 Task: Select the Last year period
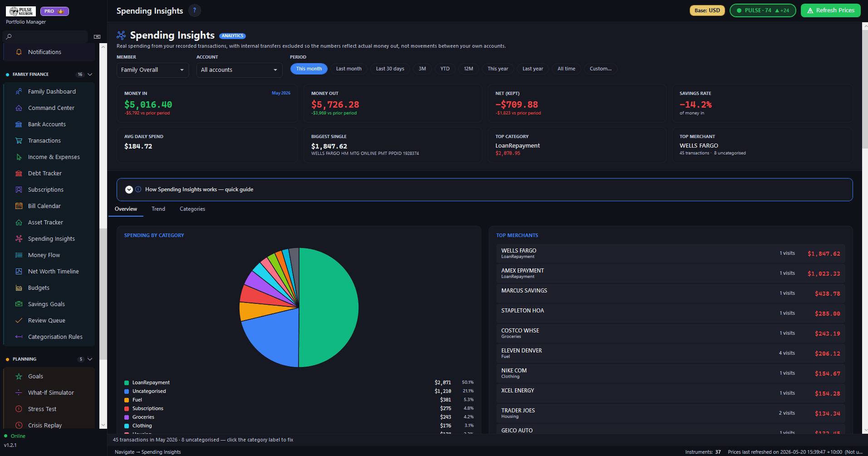point(533,69)
